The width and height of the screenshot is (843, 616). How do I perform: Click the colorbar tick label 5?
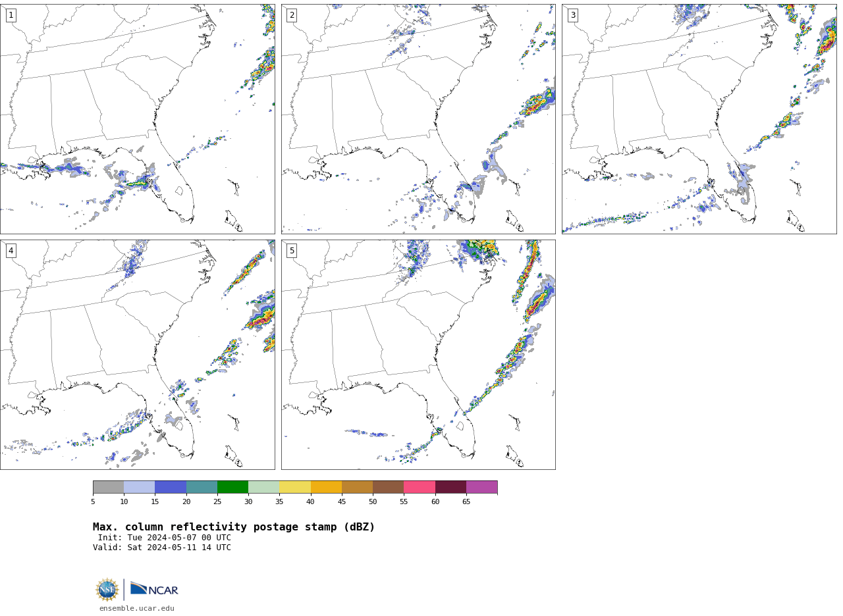tap(93, 501)
